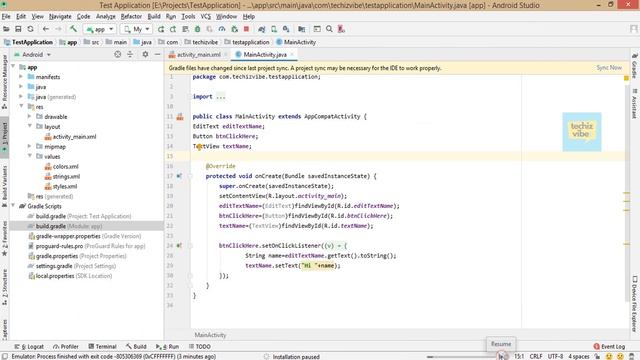640x360 pixels.
Task: Click the Resume installation icon in status bar
Action: 502,356
